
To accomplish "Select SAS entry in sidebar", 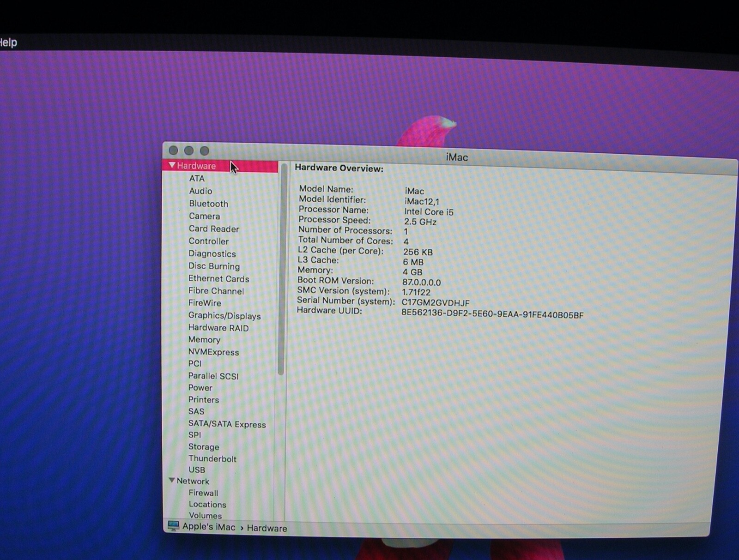I will coord(196,411).
